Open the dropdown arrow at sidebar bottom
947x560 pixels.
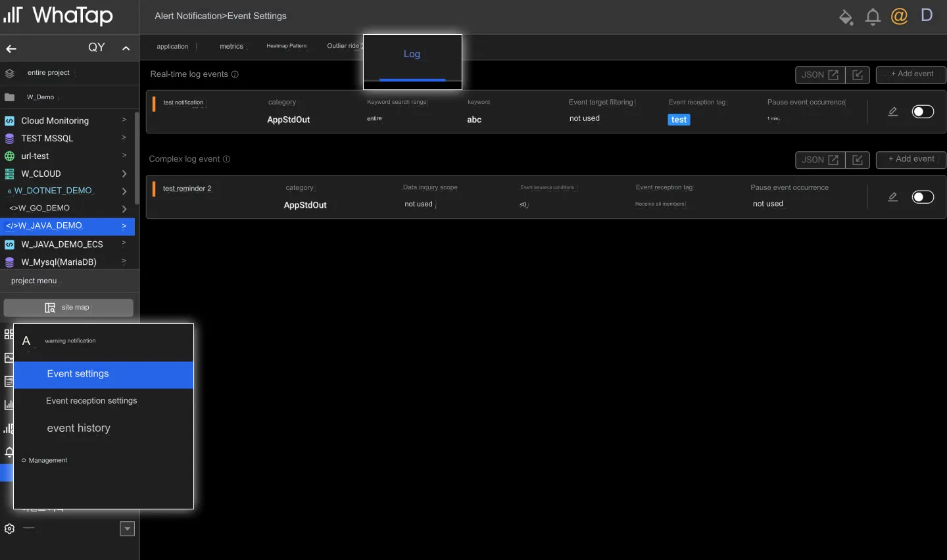click(128, 529)
